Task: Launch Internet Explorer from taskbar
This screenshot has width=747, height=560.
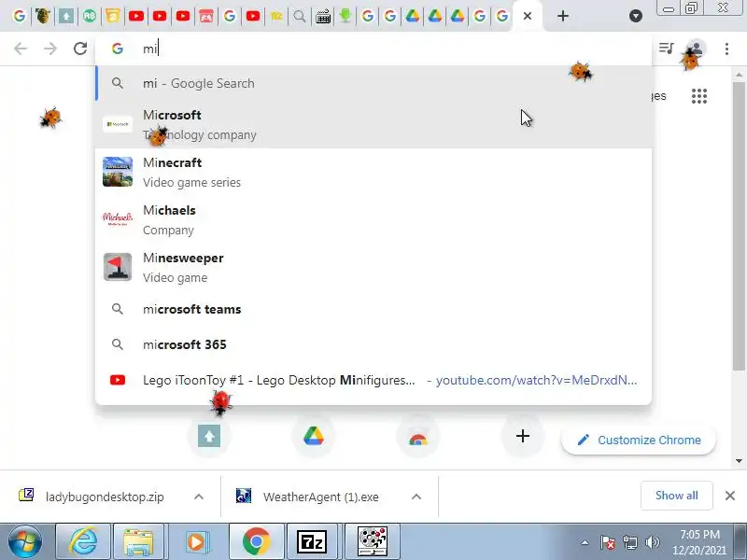Action: pos(83,541)
